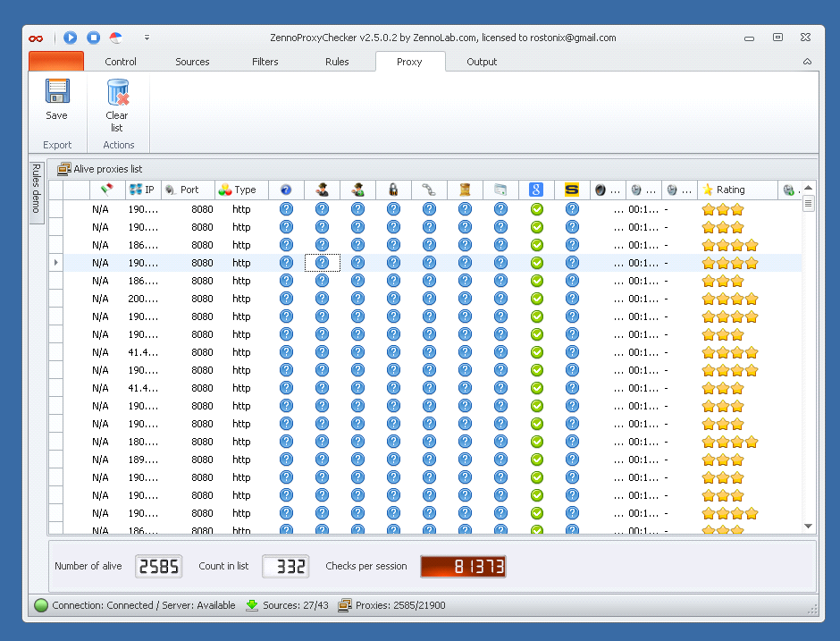This screenshot has height=641, width=840.
Task: Click the Google column header icon
Action: pyautogui.click(x=536, y=190)
